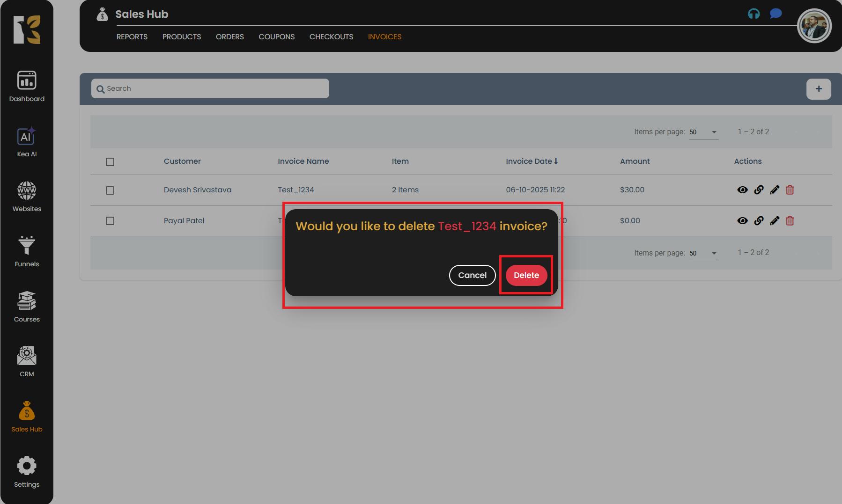Edit Payal Patel invoice with pencil icon
This screenshot has width=842, height=504.
coord(774,221)
